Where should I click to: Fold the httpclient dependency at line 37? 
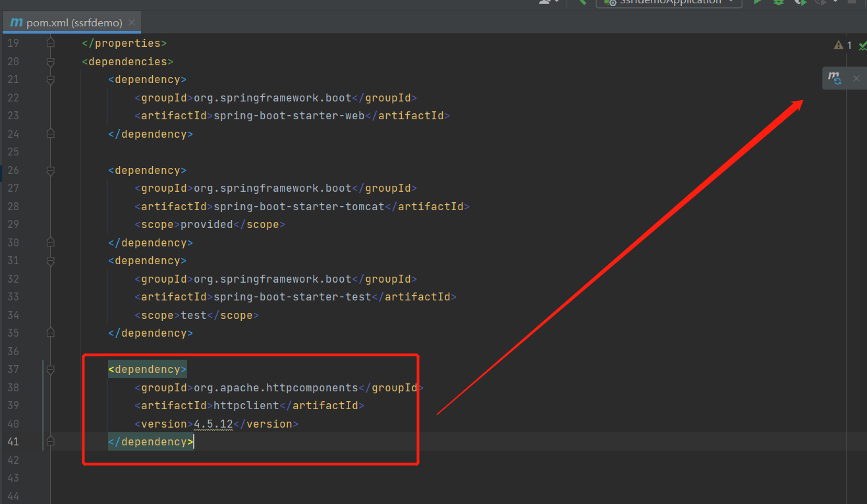[51, 370]
